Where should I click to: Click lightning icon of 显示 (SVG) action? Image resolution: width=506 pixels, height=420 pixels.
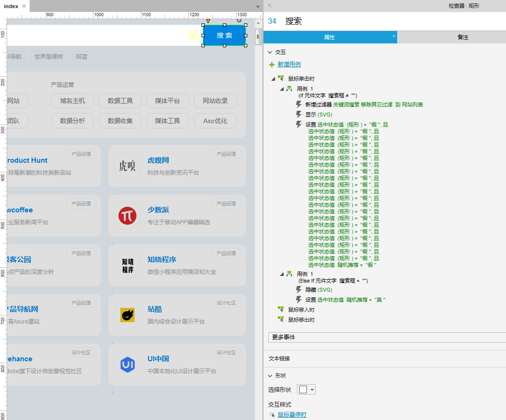[x=299, y=114]
